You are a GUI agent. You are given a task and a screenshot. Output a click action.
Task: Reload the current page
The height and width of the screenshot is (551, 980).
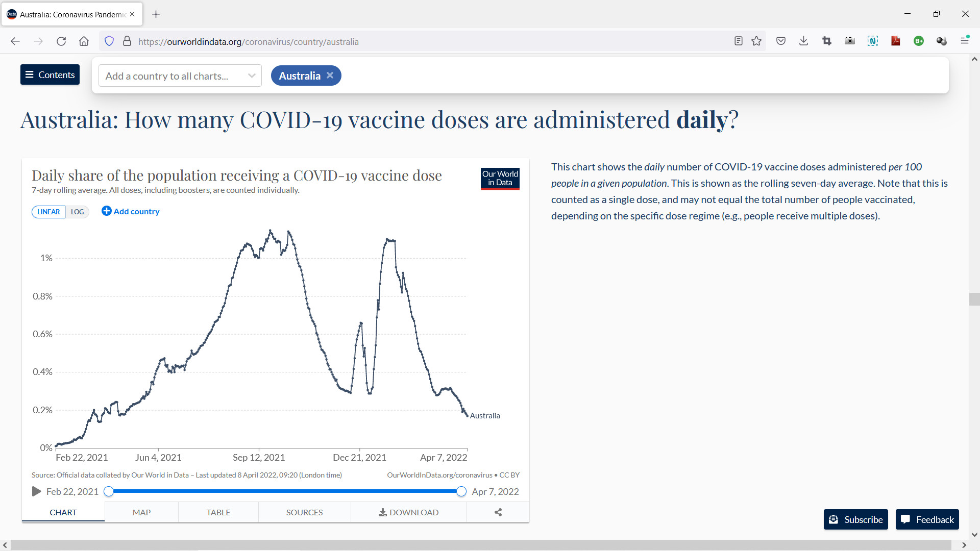(61, 41)
